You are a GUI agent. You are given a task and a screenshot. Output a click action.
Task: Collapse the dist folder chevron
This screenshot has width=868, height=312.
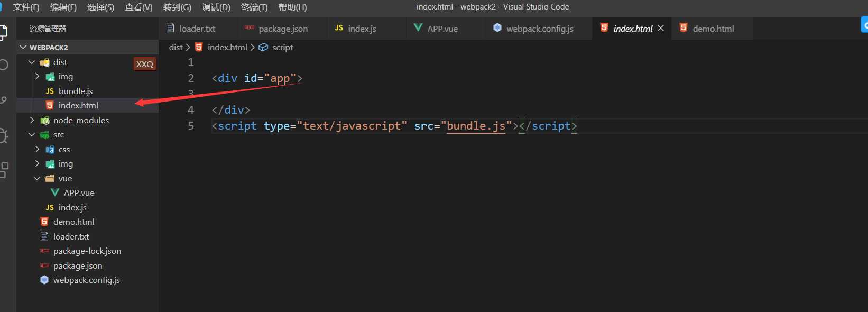[32, 62]
